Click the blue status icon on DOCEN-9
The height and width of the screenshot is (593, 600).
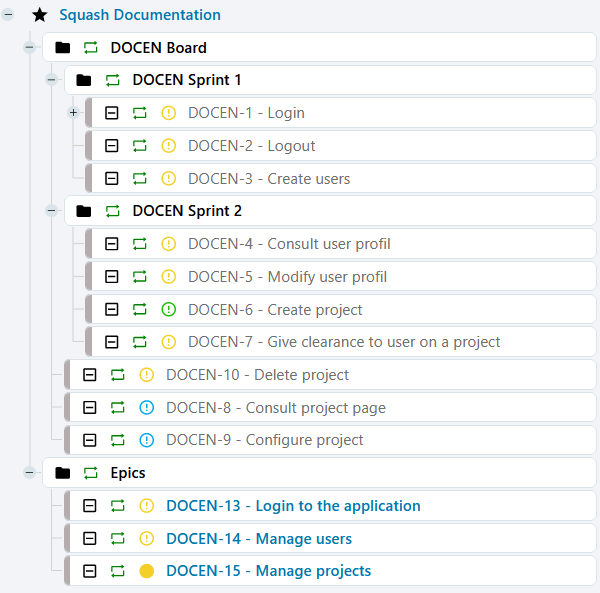[147, 440]
